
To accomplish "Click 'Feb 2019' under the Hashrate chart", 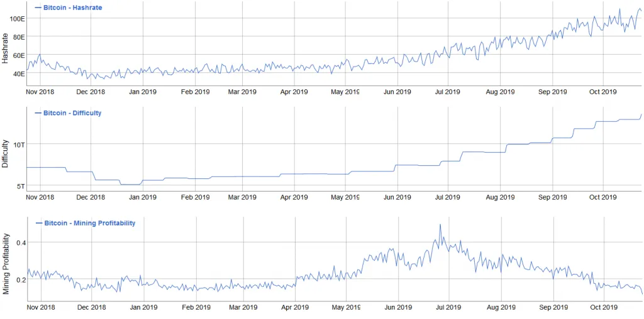I will pos(195,92).
